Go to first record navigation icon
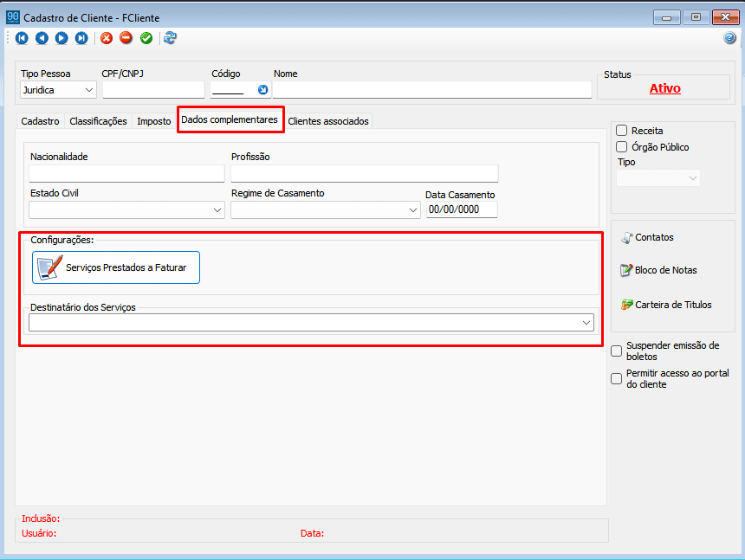Viewport: 745px width, 560px height. (22, 38)
